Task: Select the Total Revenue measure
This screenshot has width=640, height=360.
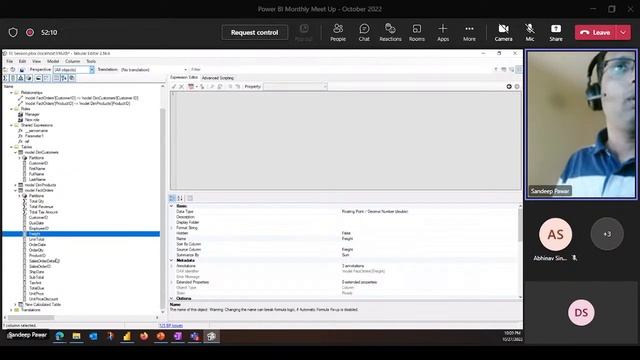Action: (41, 207)
